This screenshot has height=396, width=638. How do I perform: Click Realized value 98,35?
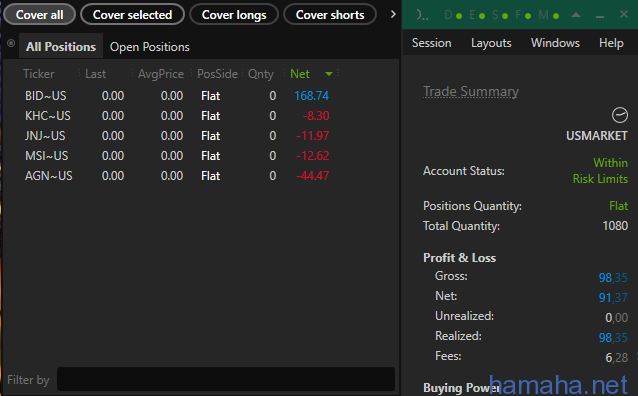[613, 337]
